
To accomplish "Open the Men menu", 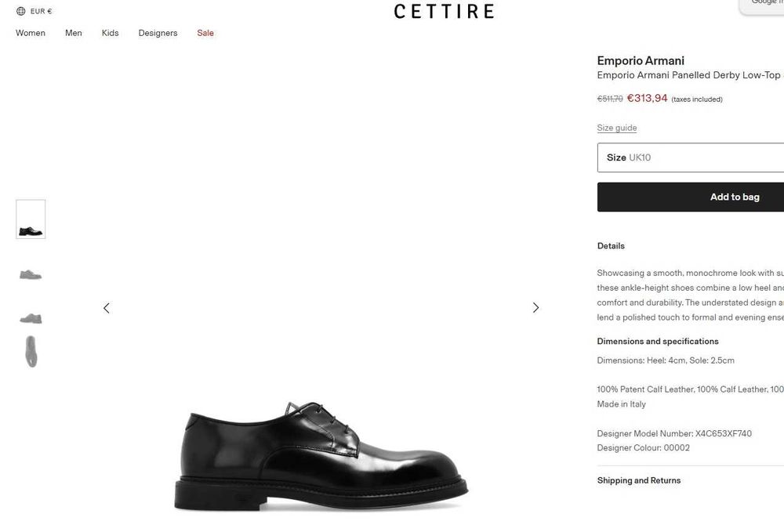I will tap(74, 33).
